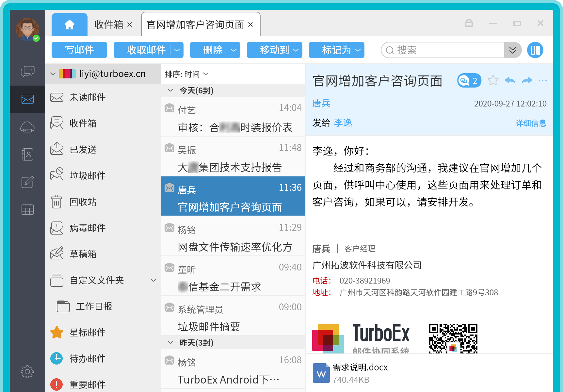
Task: Click the forward arrow icon
Action: click(x=527, y=80)
